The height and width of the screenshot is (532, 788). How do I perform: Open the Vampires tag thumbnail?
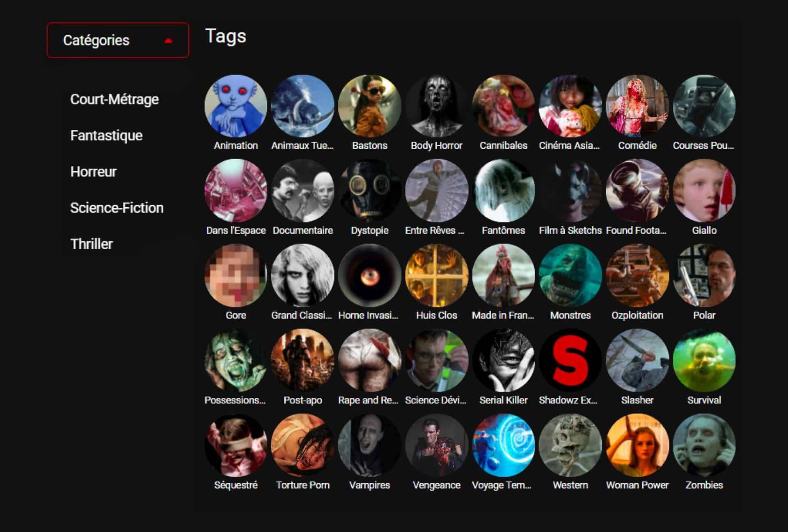point(369,445)
